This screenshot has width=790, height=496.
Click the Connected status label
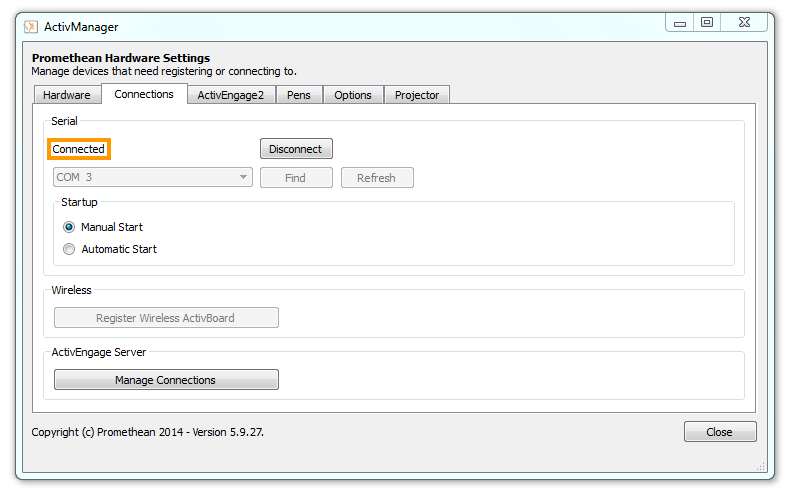coord(79,149)
